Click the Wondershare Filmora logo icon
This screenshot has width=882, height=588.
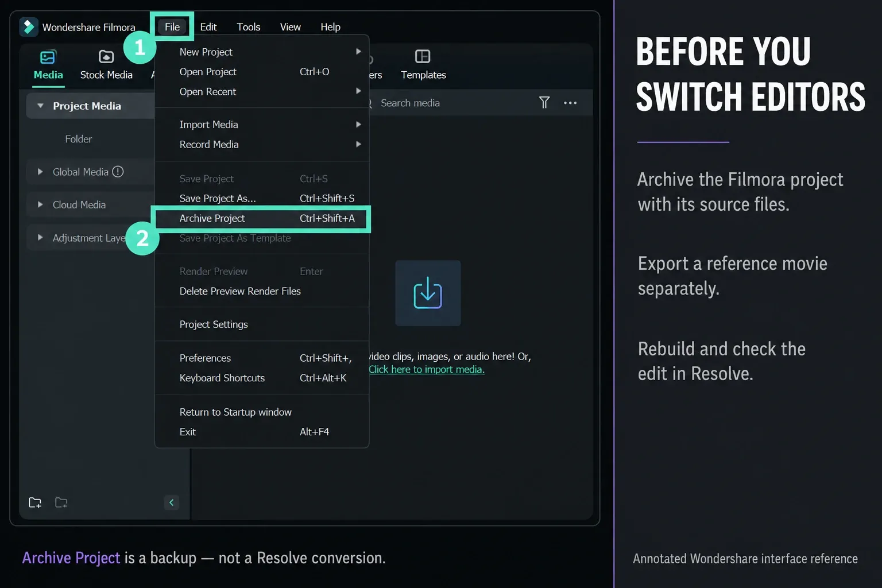tap(29, 27)
